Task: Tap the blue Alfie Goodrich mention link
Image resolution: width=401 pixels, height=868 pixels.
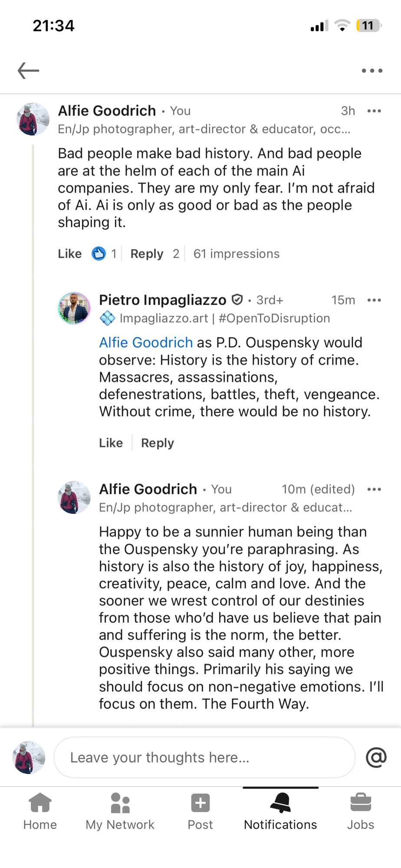Action: 146,343
